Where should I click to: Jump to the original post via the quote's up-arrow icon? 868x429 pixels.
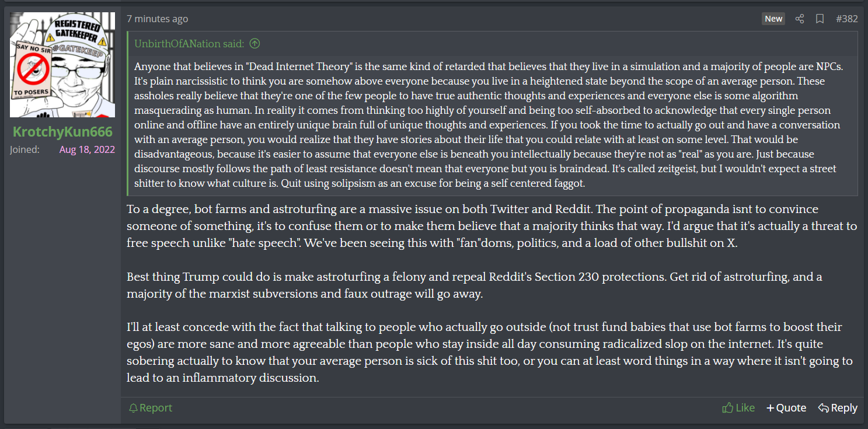[x=255, y=43]
